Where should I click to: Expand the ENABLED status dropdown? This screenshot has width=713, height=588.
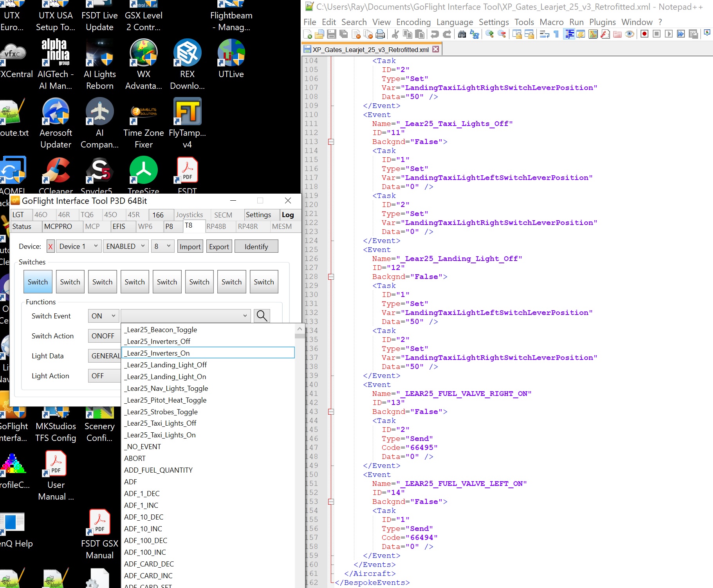click(x=126, y=246)
